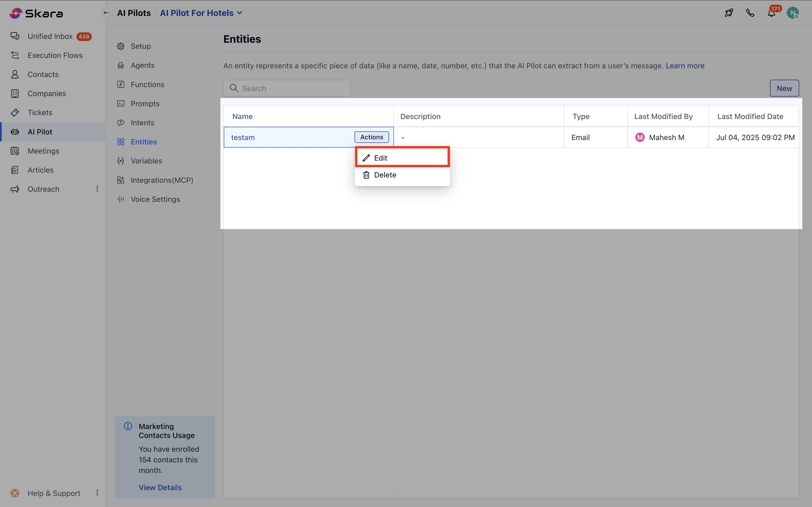Open Actions menu for testam
This screenshot has height=507, width=812.
coord(371,137)
